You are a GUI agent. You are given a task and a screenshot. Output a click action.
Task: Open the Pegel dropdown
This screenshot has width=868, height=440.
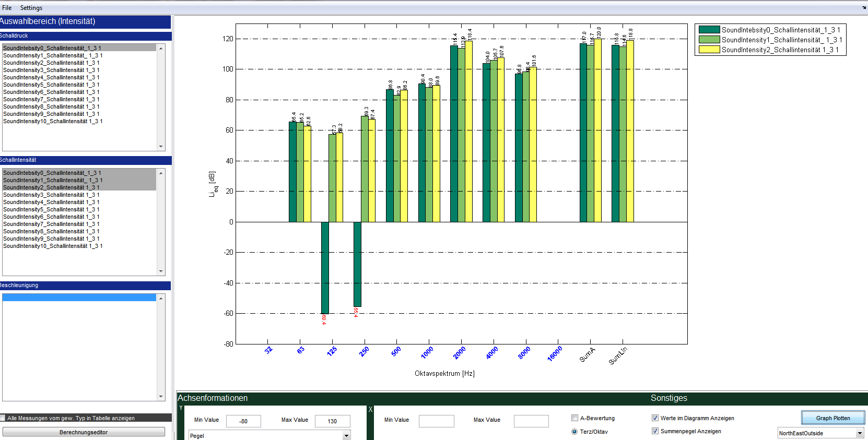(346, 435)
